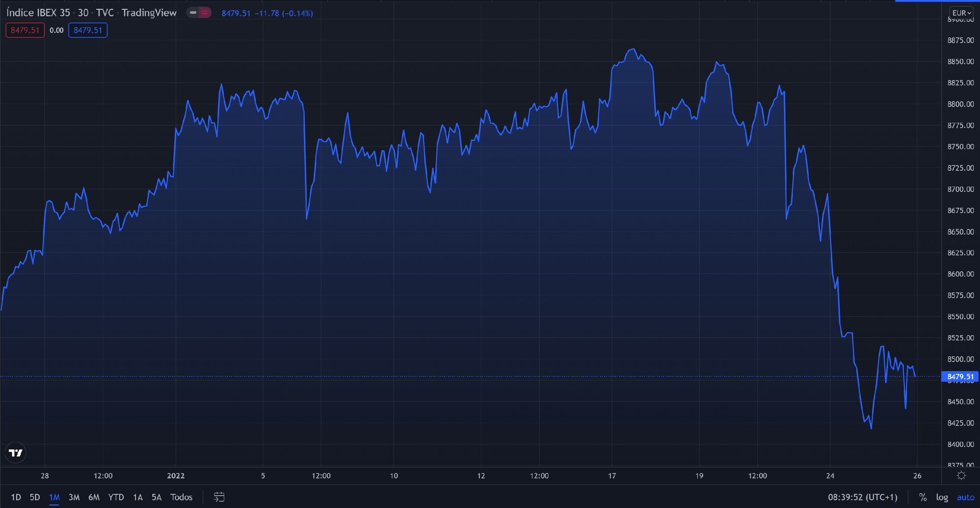This screenshot has width=980, height=508.
Task: Toggle auto scale mode
Action: click(966, 497)
